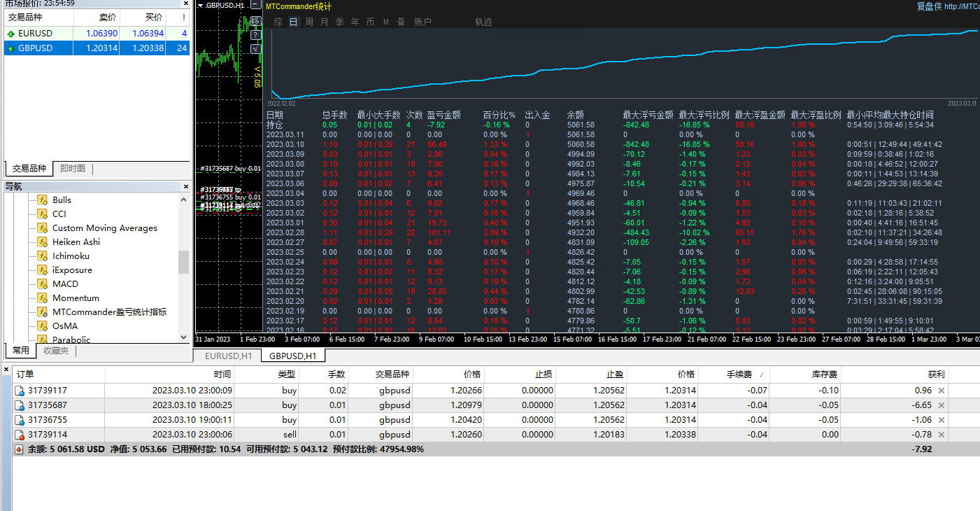Image resolution: width=980 pixels, height=511 pixels.
Task: Close order 31735687 with its X
Action: (x=942, y=405)
